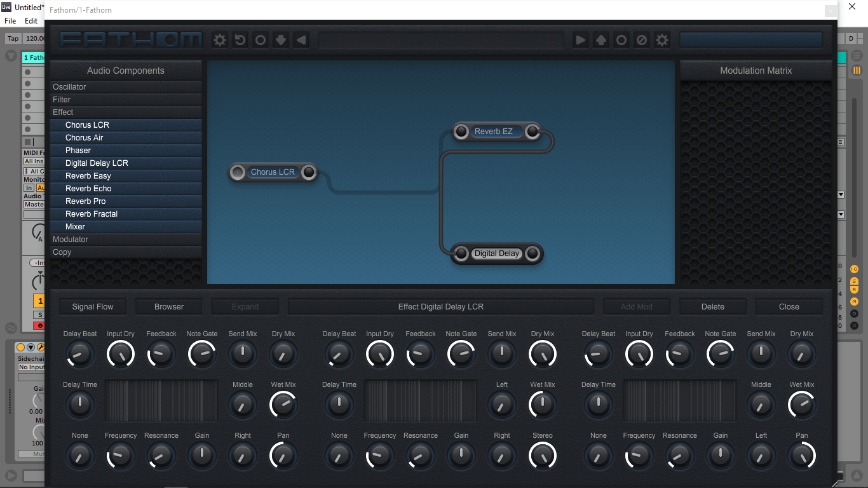Toggle the yellow M section button in Live
The width and height of the screenshot is (868, 488).
click(x=854, y=302)
